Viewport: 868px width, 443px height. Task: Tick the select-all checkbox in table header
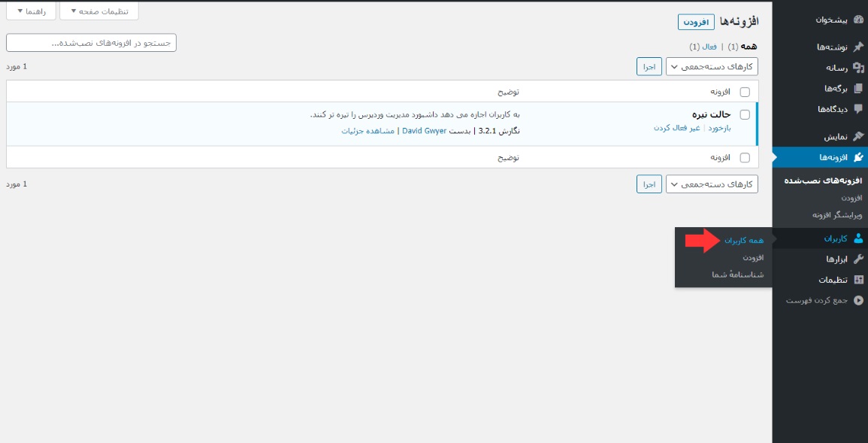coord(745,92)
